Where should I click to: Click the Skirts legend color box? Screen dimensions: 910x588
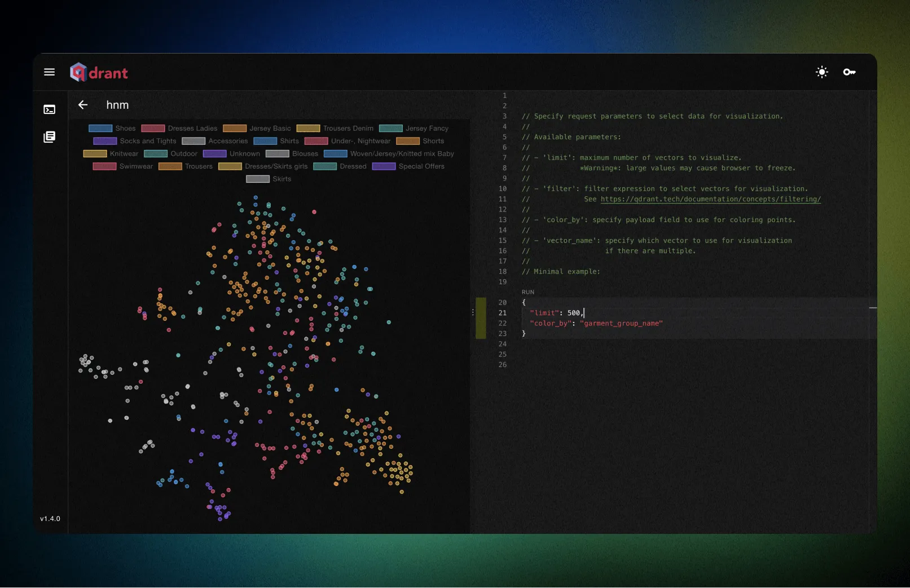pos(258,179)
